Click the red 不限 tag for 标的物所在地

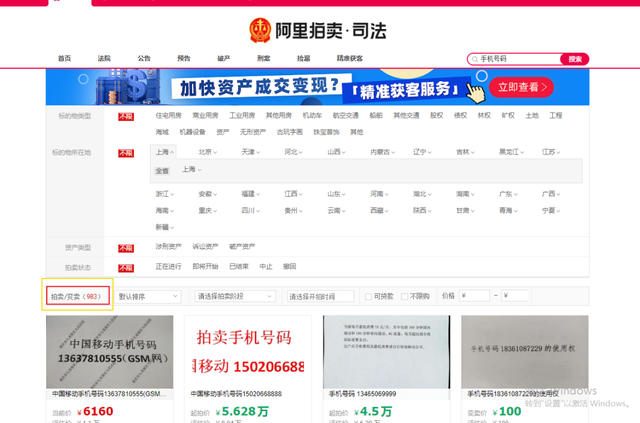click(x=126, y=153)
